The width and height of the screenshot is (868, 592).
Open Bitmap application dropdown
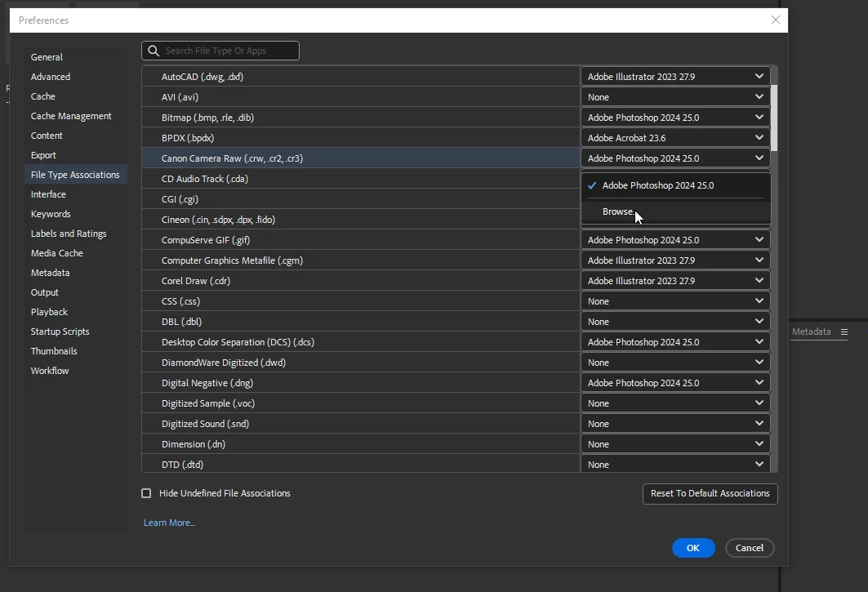click(x=674, y=118)
